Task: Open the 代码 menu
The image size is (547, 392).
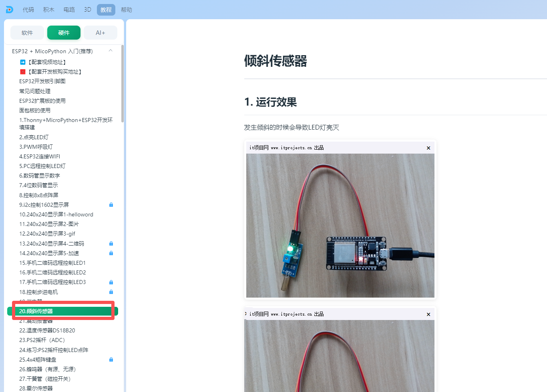Action: [x=28, y=10]
